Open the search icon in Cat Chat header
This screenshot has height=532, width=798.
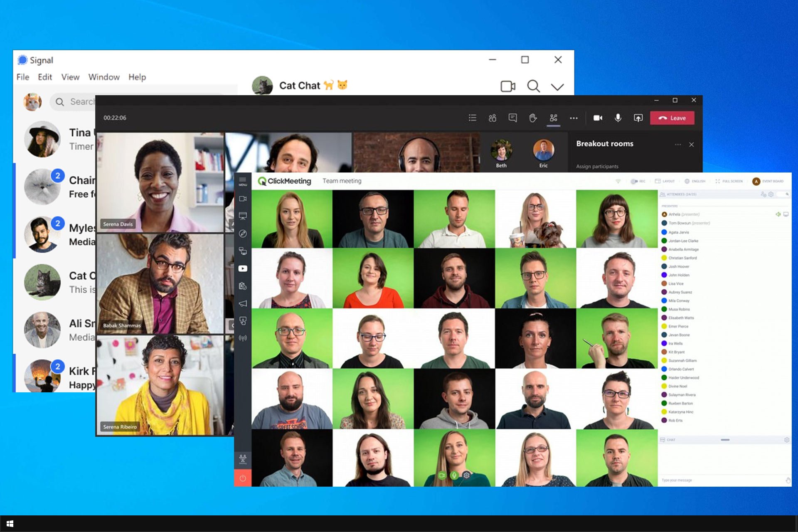[x=533, y=86]
